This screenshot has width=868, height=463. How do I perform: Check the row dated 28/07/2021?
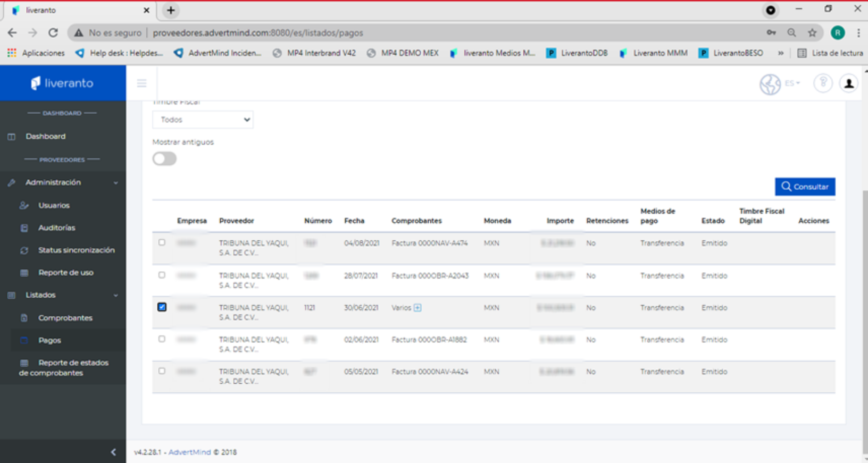click(162, 275)
